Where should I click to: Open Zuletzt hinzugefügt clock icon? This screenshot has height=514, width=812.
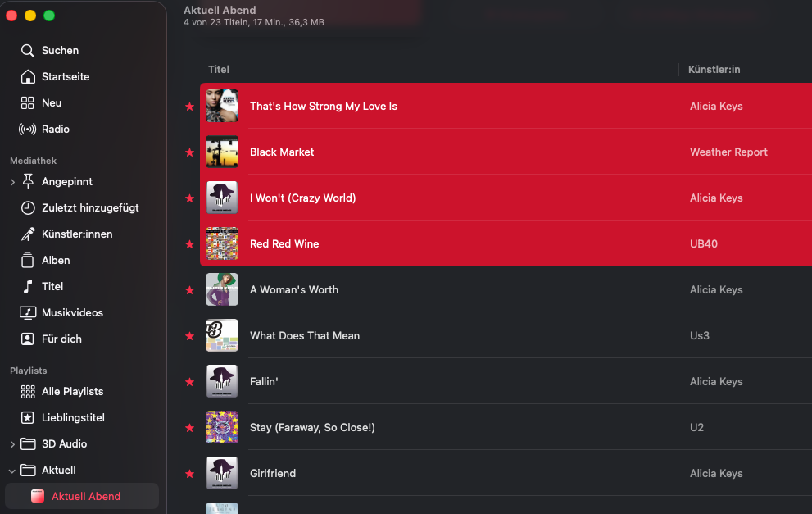tap(27, 207)
